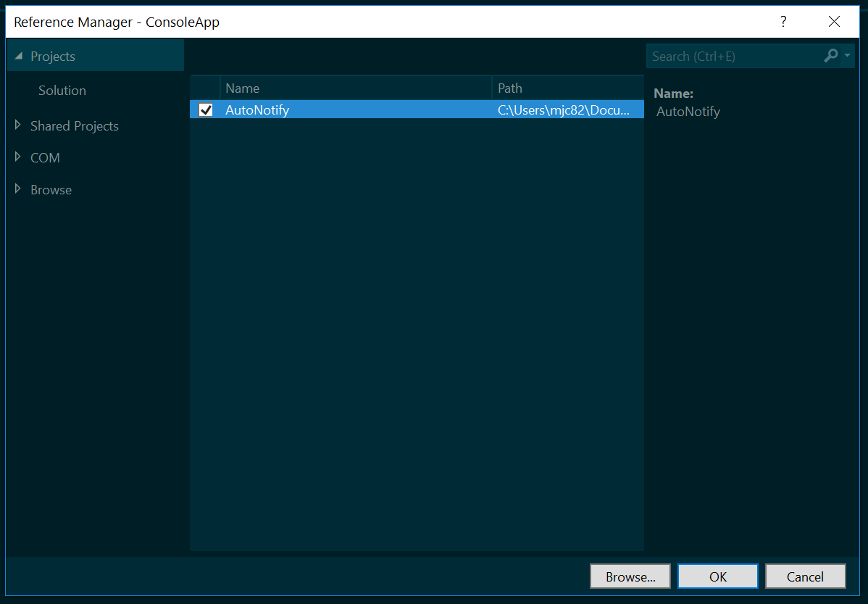Viewport: 868px width, 604px height.
Task: Click the Browse... button
Action: coord(630,576)
